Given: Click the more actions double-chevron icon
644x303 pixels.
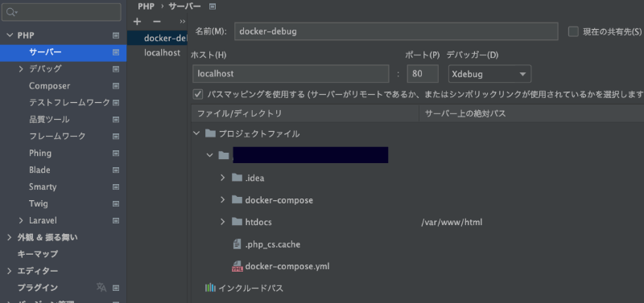Looking at the screenshot, I should coord(183,22).
